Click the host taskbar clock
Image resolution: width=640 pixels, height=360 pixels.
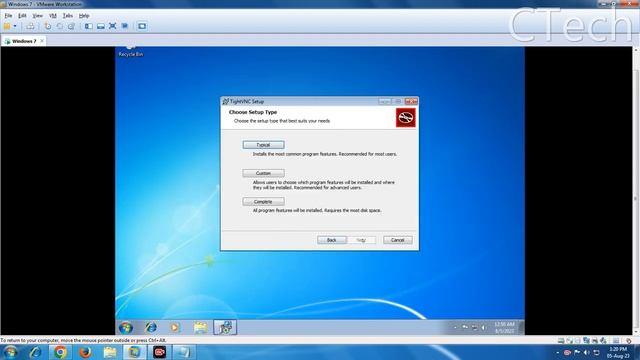pos(618,352)
